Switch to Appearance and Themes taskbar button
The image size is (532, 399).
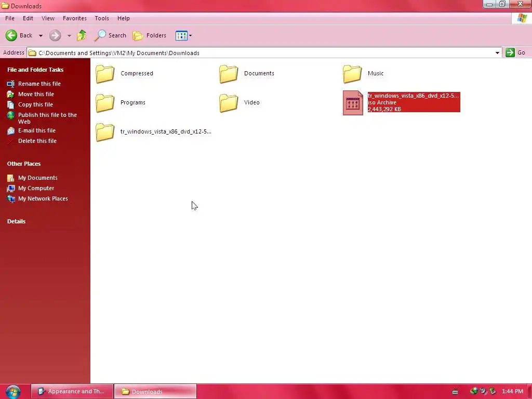[x=72, y=392]
